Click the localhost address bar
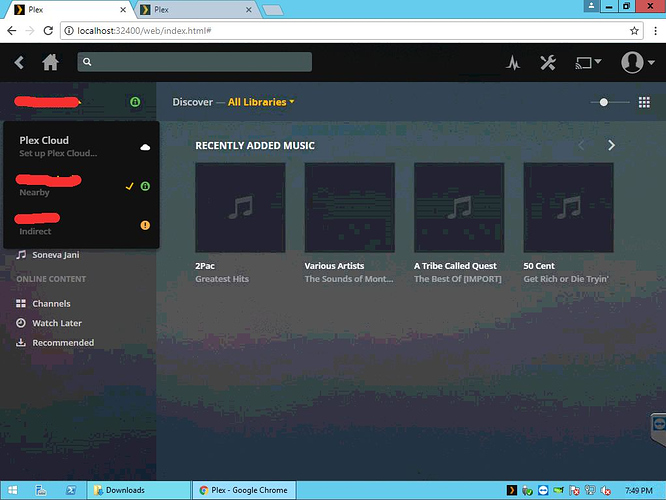Image resolution: width=666 pixels, height=500 pixels. tap(352, 31)
